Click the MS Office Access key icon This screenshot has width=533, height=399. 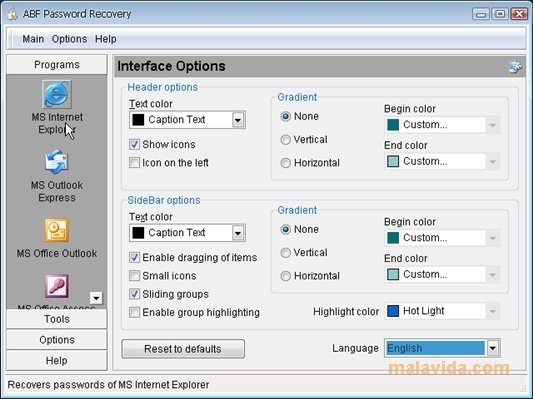pos(57,285)
